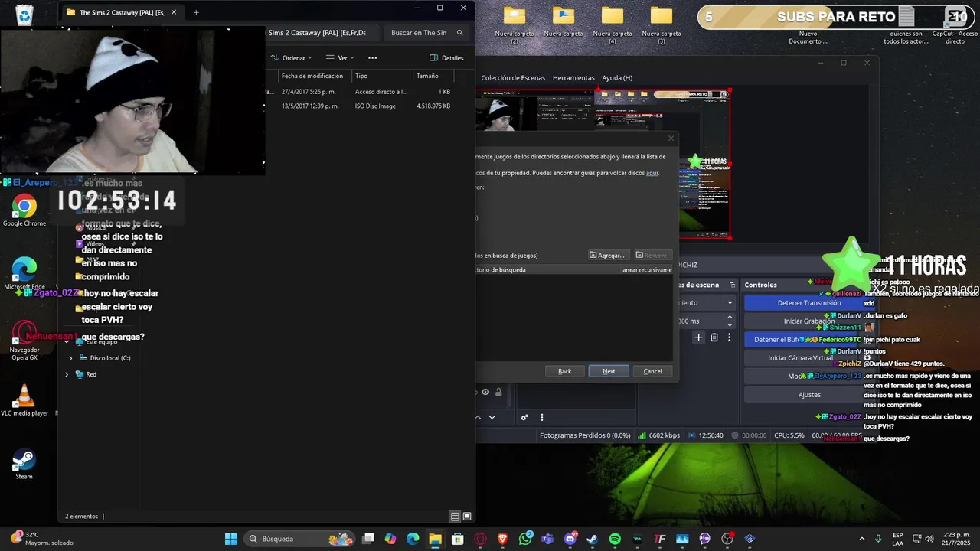
Task: Open the transitions three-dot options menu
Action: click(x=729, y=337)
